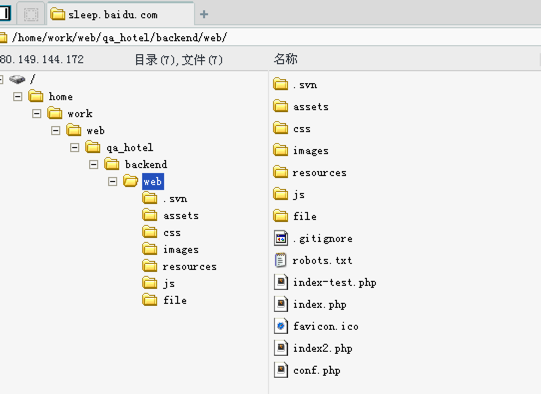Click the dotted square tab icon
The height and width of the screenshot is (394, 541).
[x=31, y=14]
